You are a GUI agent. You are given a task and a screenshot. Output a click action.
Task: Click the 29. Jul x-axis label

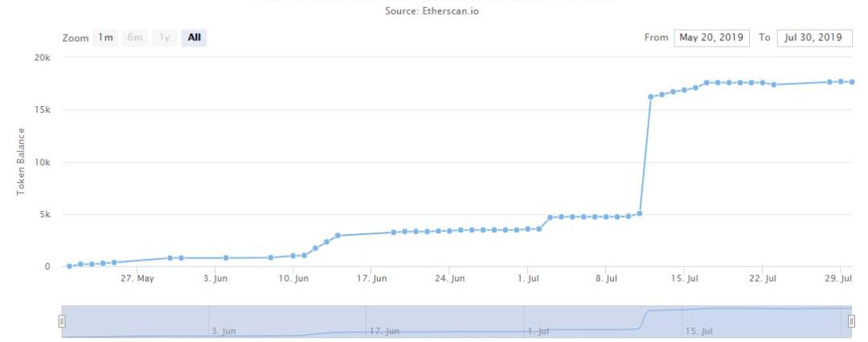point(838,278)
